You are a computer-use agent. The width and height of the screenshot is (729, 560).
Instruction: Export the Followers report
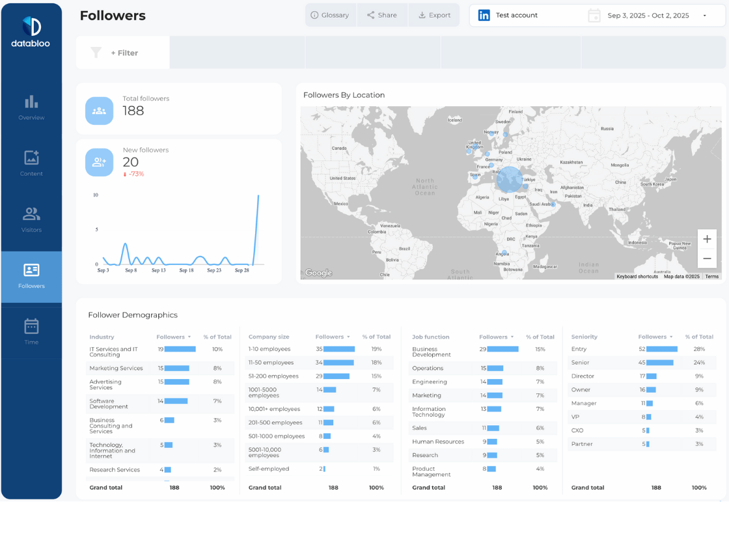(433, 14)
